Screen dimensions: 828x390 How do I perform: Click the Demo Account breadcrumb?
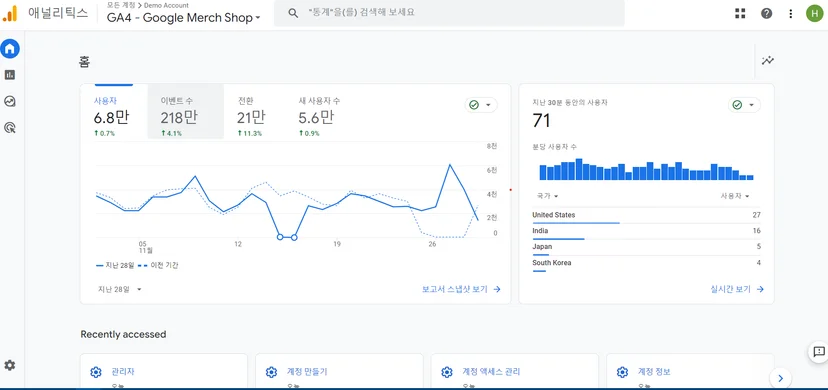(x=166, y=5)
